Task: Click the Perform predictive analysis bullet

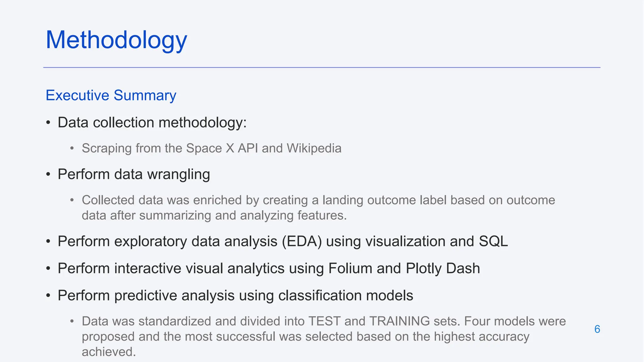Action: 235,295
